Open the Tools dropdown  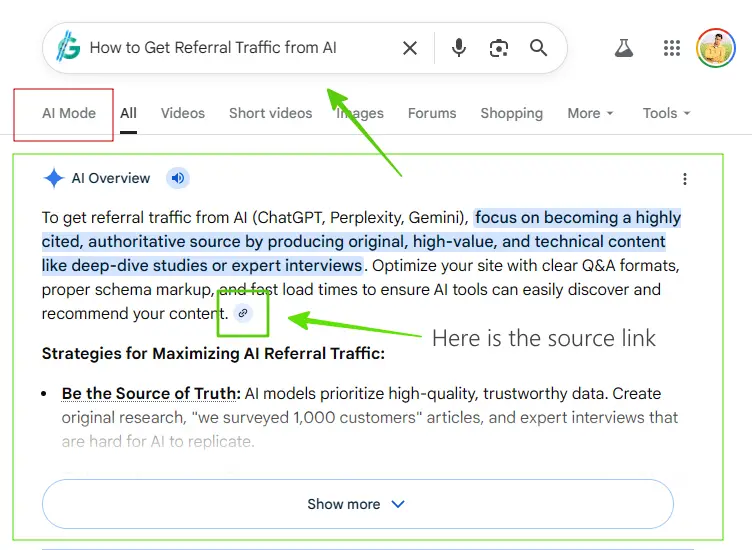666,113
